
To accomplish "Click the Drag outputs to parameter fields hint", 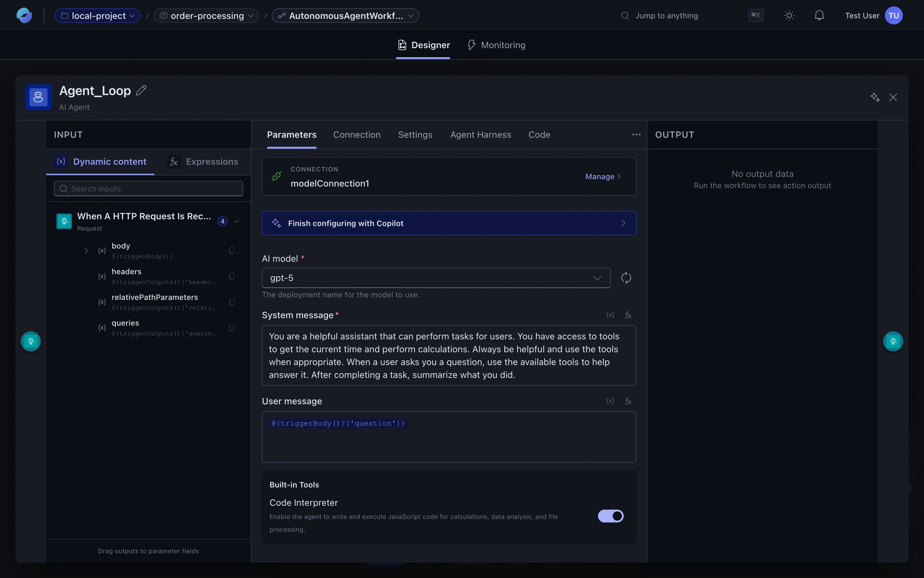I will click(148, 551).
